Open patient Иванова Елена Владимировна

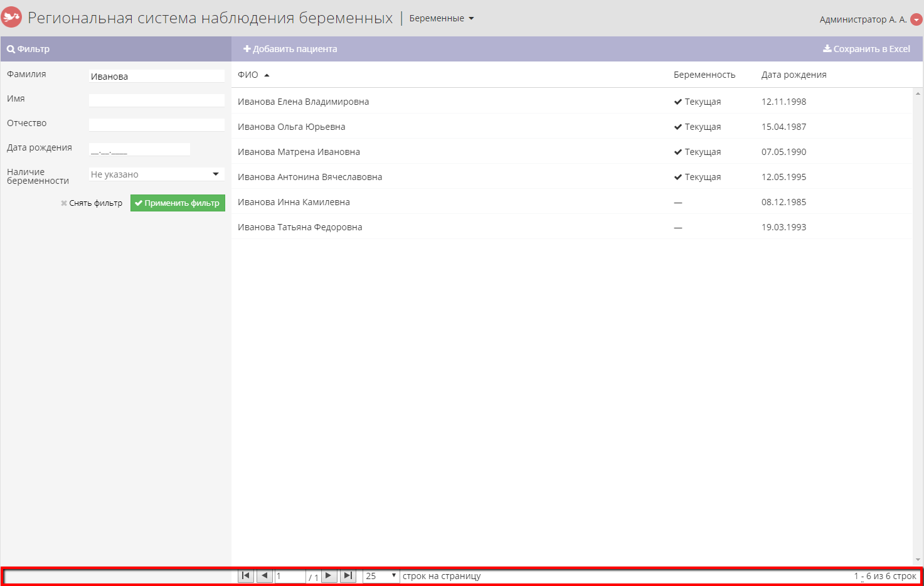tap(303, 102)
